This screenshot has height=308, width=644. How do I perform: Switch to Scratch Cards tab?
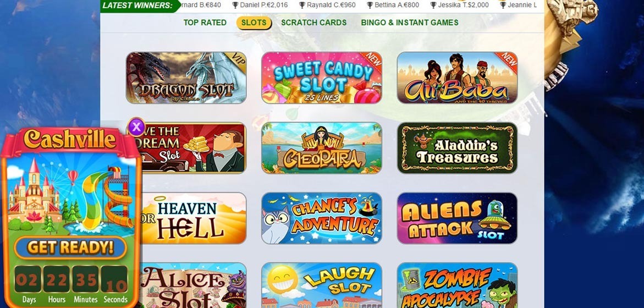pos(314,23)
